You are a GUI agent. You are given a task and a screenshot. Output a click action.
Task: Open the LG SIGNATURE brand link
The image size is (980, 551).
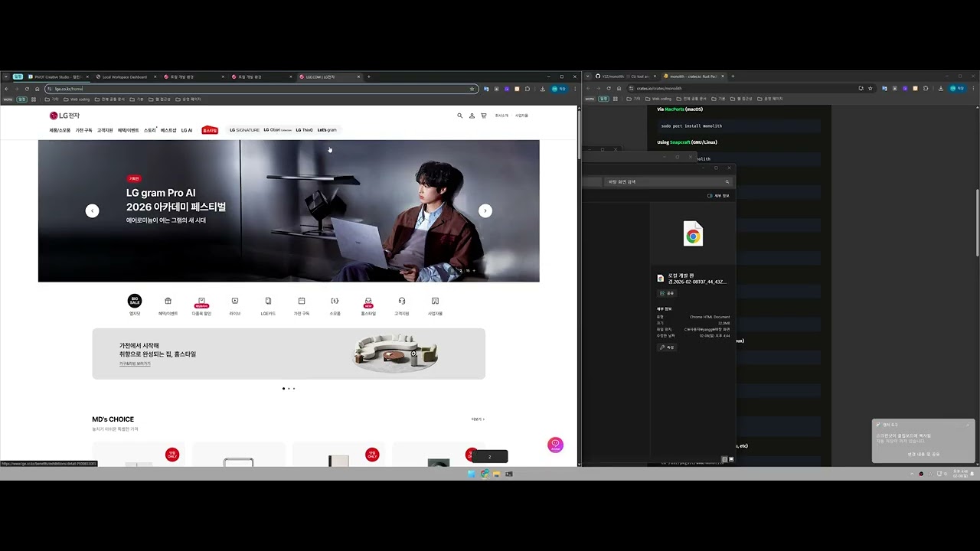coord(245,130)
